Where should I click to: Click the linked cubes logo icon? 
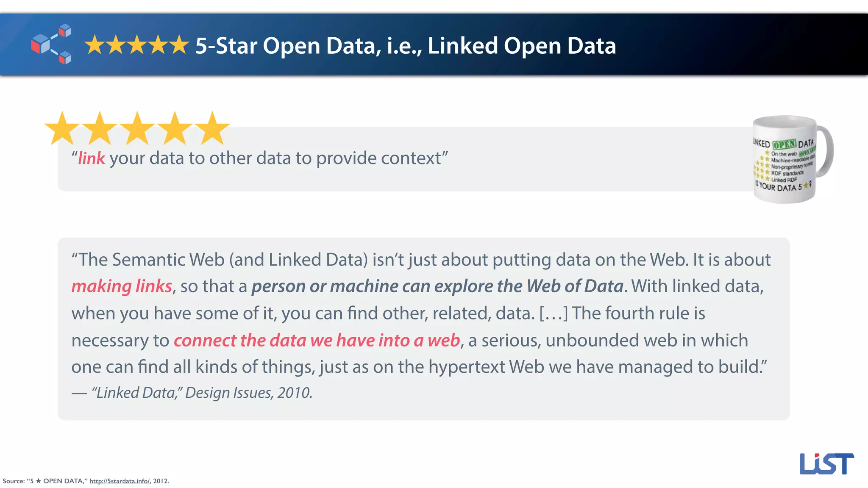point(51,44)
